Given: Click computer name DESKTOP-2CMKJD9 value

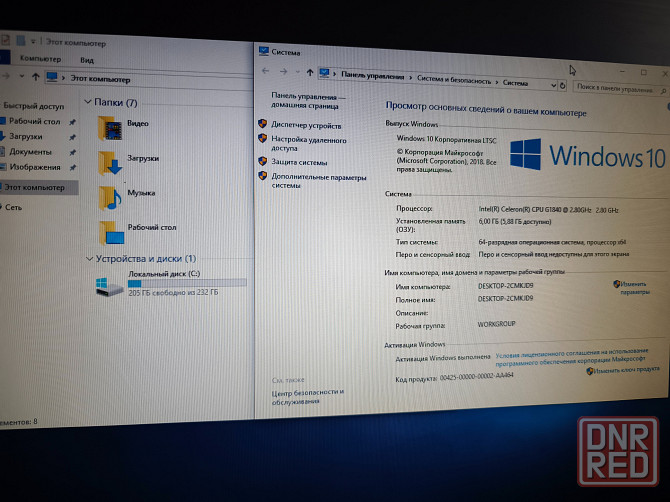Looking at the screenshot, I should click(505, 285).
